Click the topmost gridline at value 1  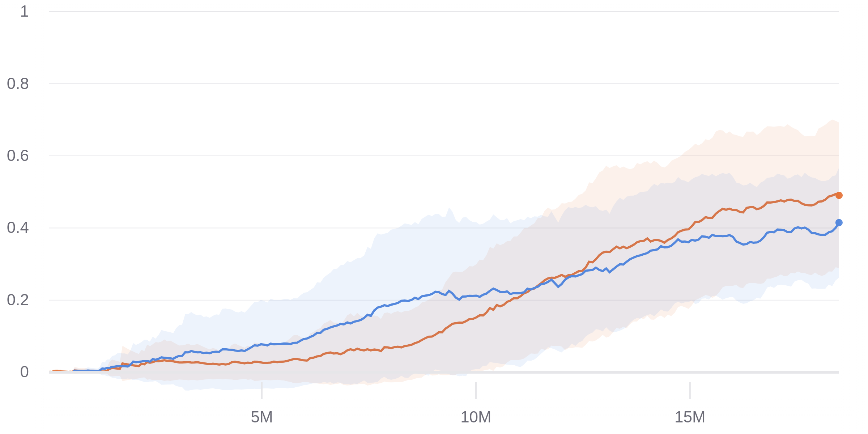pos(434,12)
